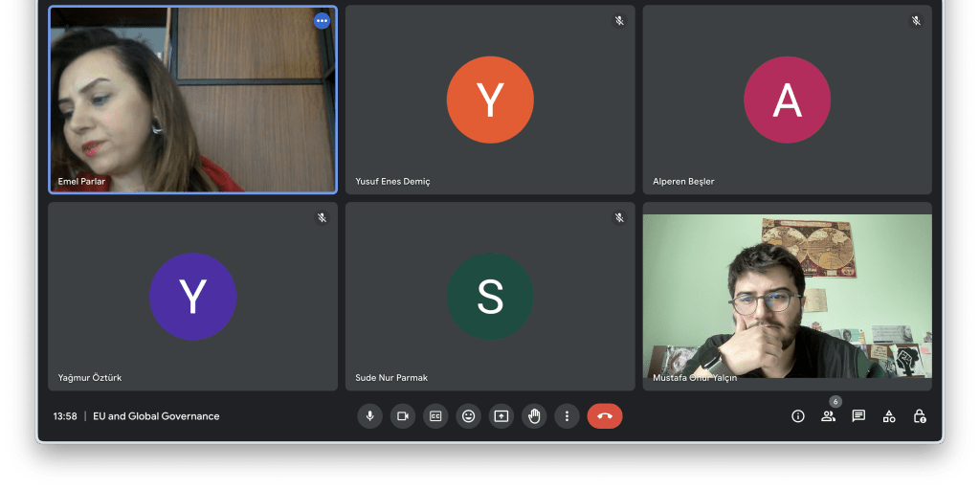Open the in-call chat panel
Viewport: 980px width, 490px height.
[858, 416]
